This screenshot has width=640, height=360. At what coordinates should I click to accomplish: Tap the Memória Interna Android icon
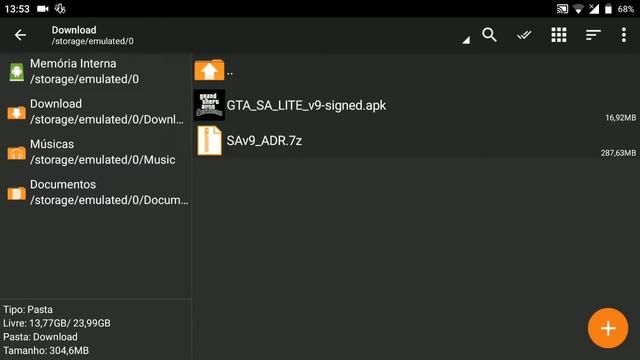[x=17, y=72]
